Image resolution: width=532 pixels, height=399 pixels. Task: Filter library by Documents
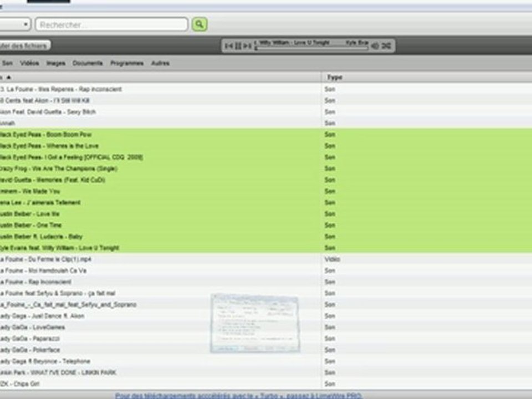88,63
